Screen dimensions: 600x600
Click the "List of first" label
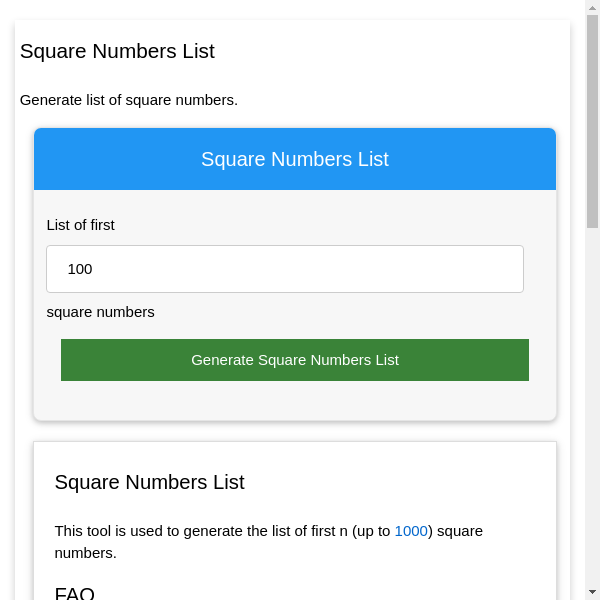[80, 225]
